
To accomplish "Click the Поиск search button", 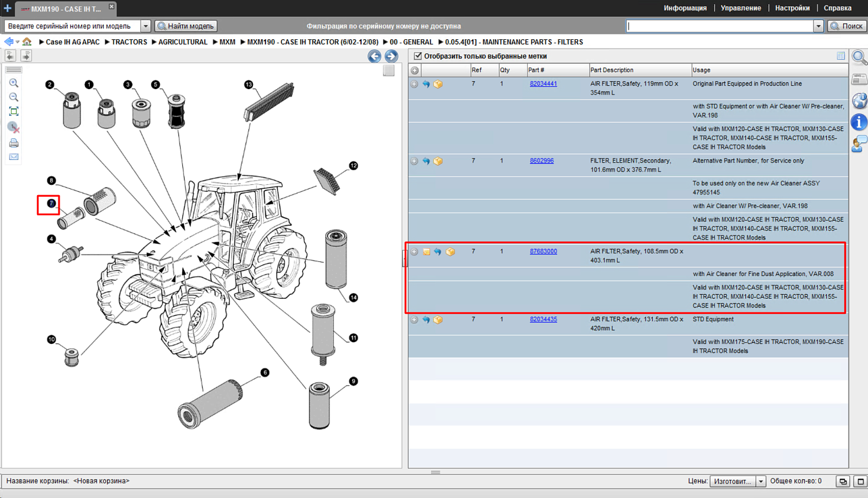I will pos(847,26).
